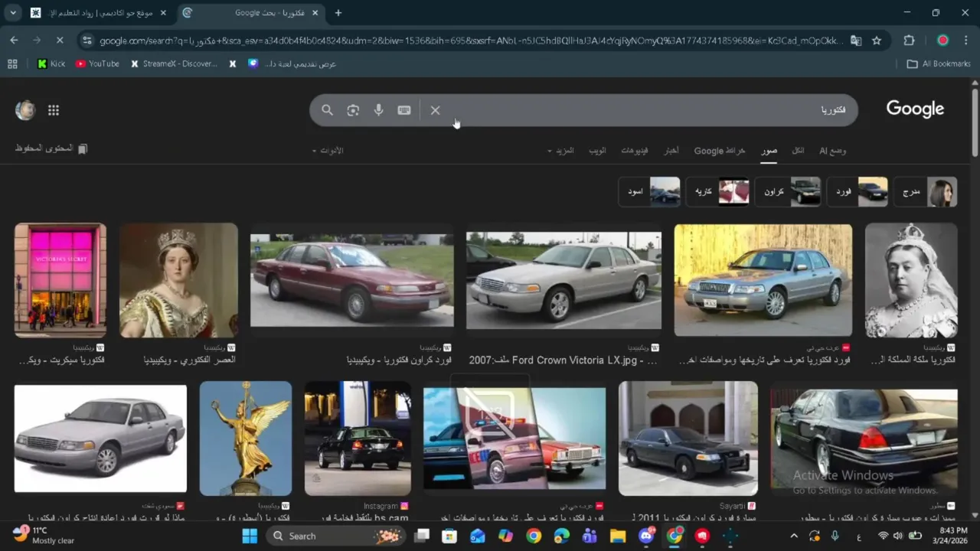The image size is (980, 551).
Task: Open Chrome extensions puzzle icon
Action: (910, 41)
